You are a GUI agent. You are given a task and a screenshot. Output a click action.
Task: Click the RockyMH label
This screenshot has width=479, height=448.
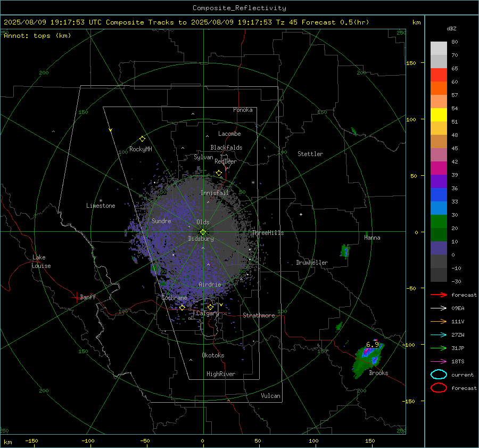coord(141,149)
